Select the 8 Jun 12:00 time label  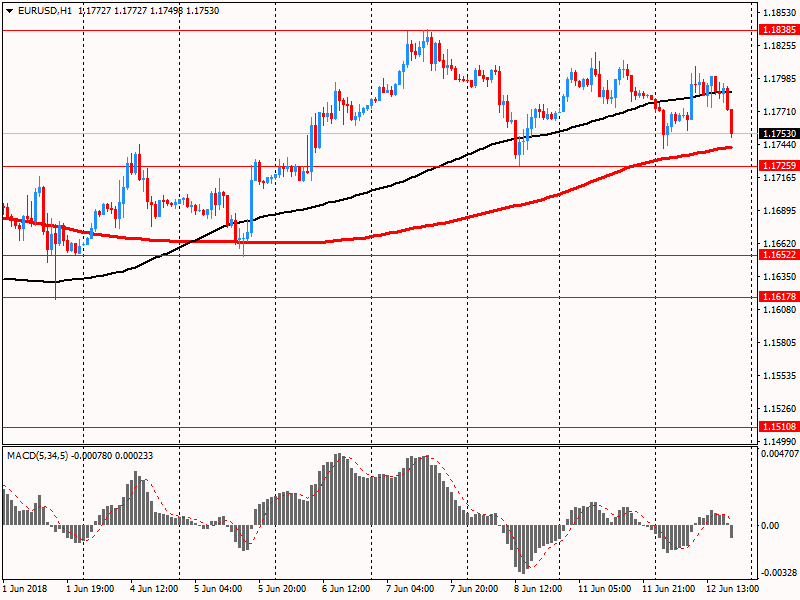[x=538, y=589]
